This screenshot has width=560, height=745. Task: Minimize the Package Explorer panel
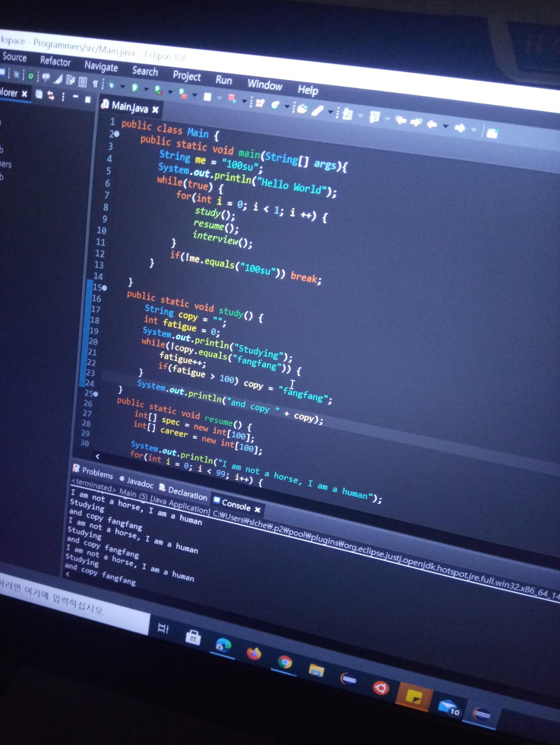(76, 97)
